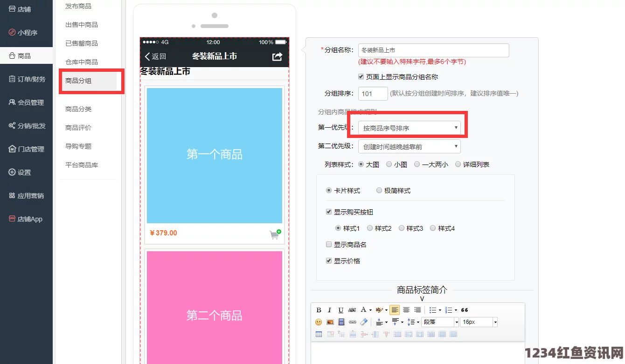Select the 小图 list style

click(389, 164)
